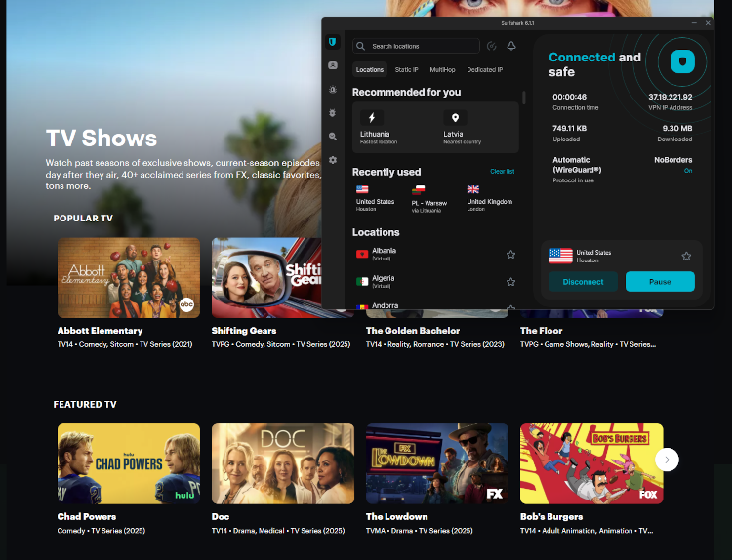
Task: Click the 00:00:46 connection time value
Action: click(x=570, y=97)
